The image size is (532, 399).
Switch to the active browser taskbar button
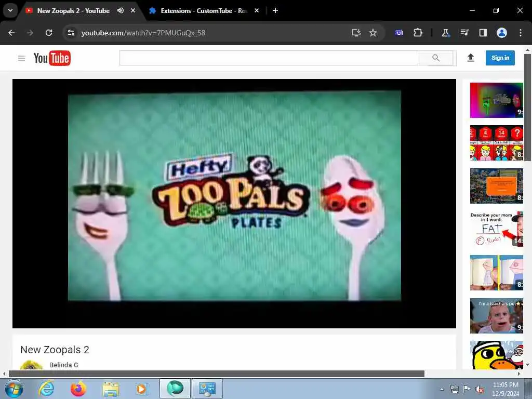pos(175,389)
